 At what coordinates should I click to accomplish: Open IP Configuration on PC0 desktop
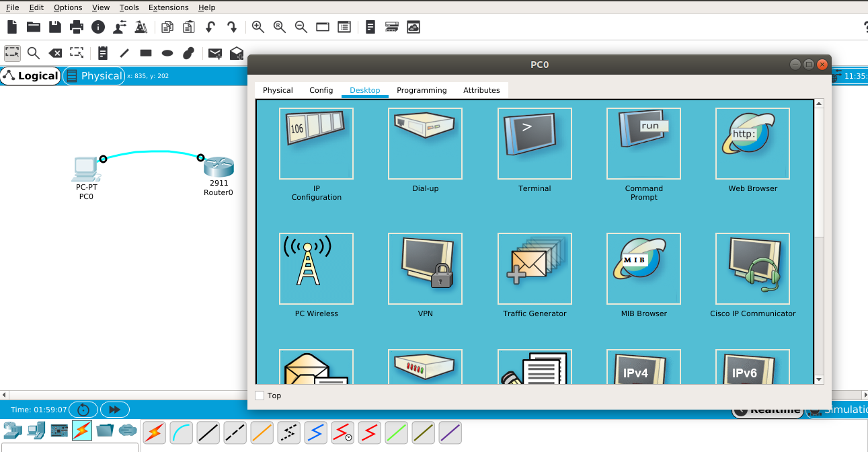coord(316,143)
